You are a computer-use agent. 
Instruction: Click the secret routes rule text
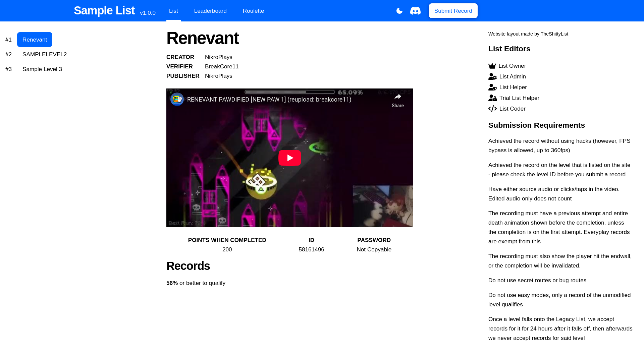537,281
